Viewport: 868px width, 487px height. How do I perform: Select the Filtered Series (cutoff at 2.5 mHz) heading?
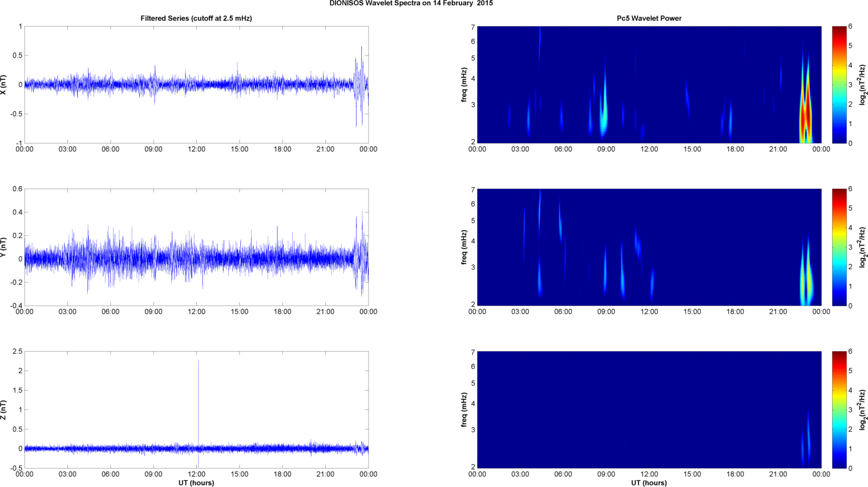pyautogui.click(x=196, y=18)
